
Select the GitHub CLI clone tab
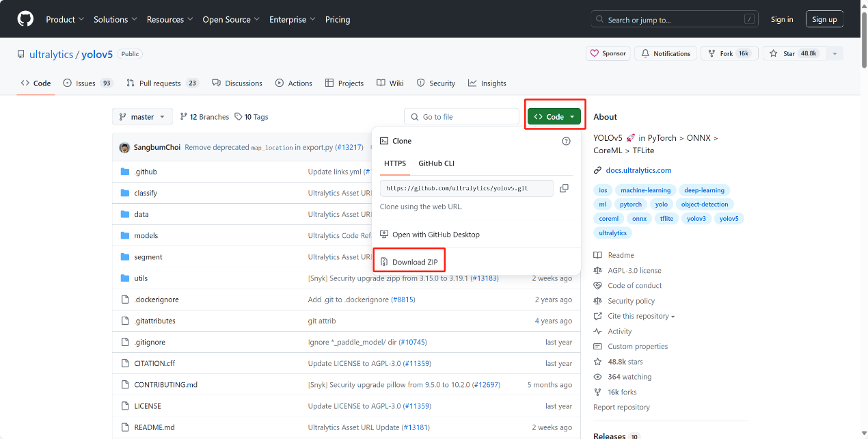click(436, 163)
